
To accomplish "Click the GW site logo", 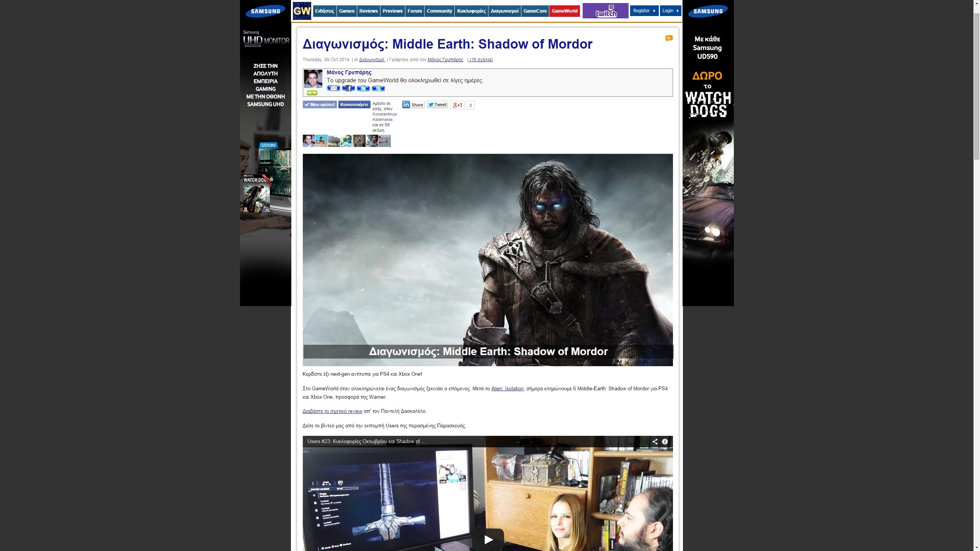I will click(x=302, y=11).
